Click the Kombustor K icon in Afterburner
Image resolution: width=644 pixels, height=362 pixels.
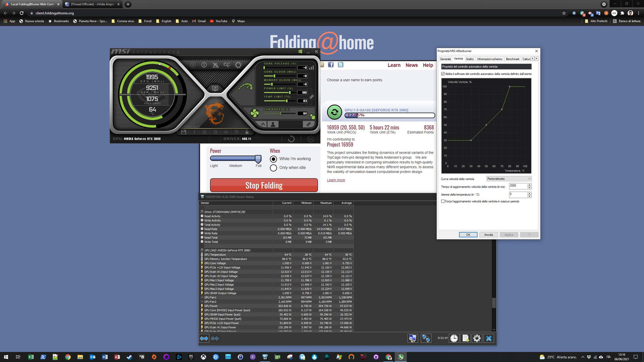[193, 65]
